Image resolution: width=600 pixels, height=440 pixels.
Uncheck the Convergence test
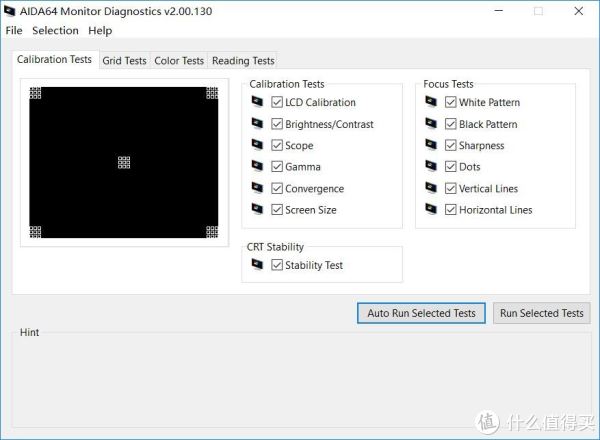coord(277,188)
